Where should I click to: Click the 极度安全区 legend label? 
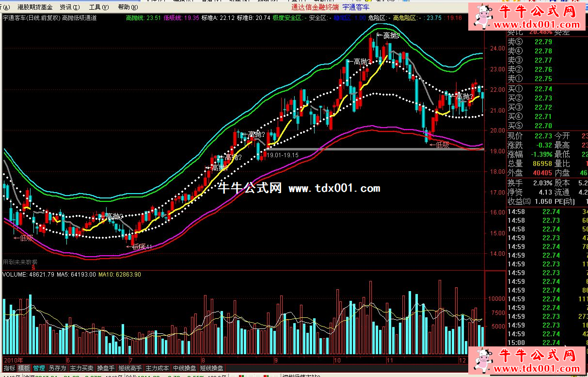click(287, 18)
